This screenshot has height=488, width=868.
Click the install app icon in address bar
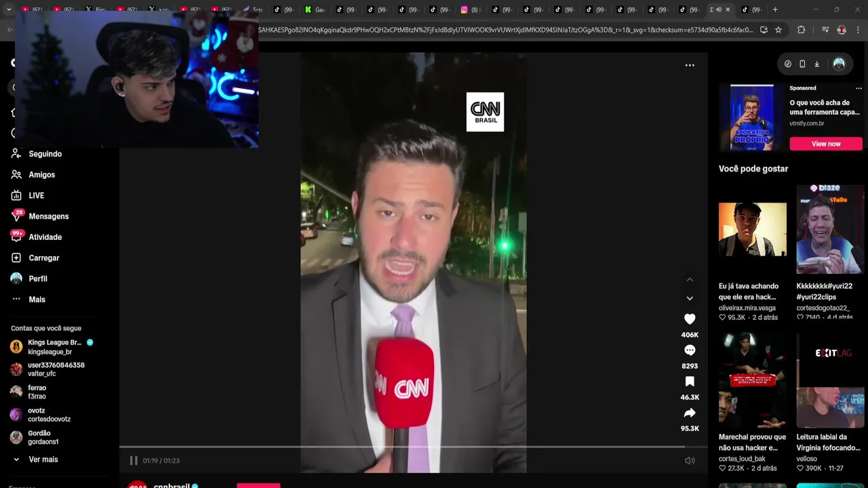click(x=764, y=30)
